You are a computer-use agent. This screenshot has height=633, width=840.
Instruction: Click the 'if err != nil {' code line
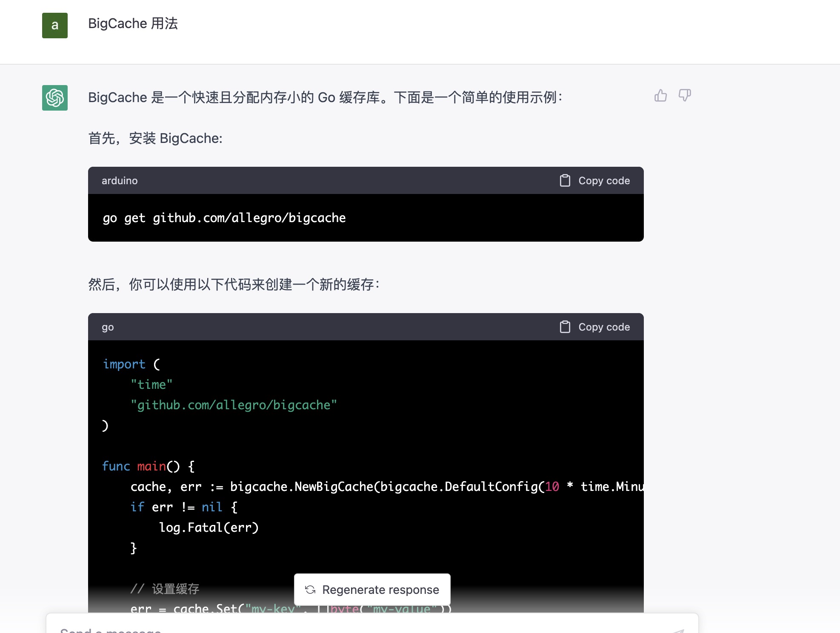click(184, 507)
